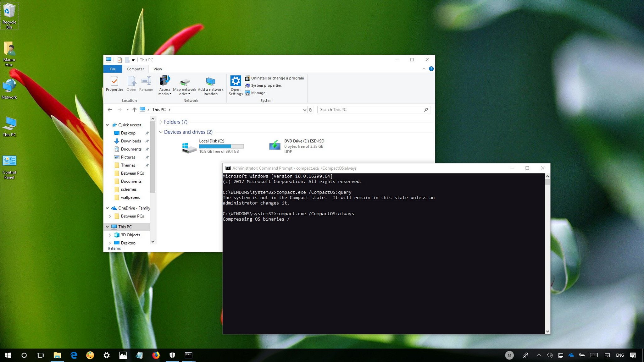
Task: Click the Search This PC input field
Action: coord(373,109)
